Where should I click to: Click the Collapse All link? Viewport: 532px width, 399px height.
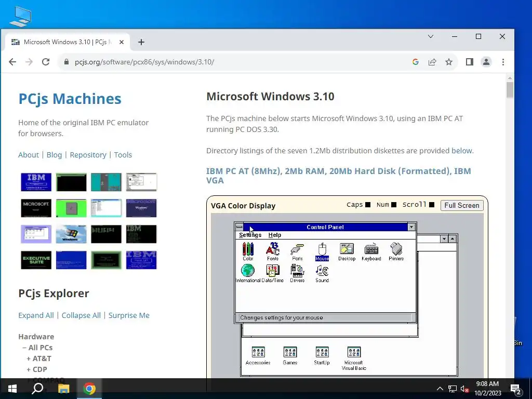click(x=81, y=315)
